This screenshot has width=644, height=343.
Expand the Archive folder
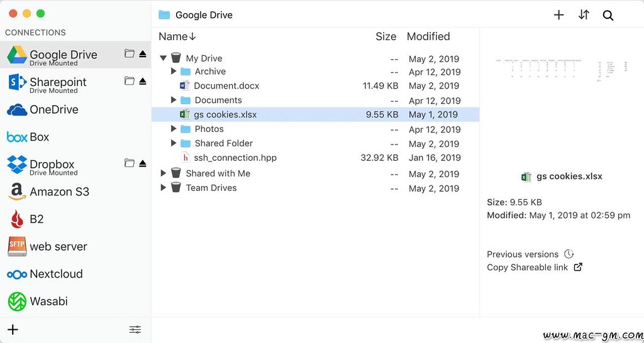(x=174, y=72)
